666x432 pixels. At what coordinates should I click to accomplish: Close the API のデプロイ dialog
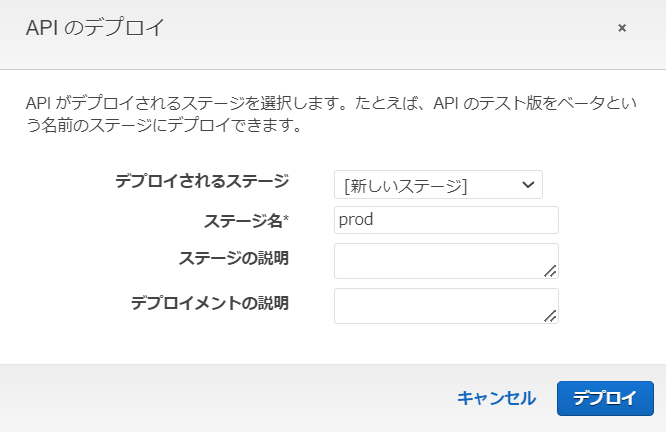[622, 28]
